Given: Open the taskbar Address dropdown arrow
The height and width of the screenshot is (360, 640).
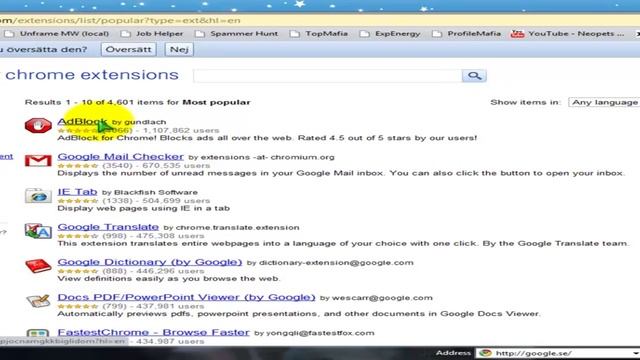Looking at the screenshot, I should click(x=636, y=353).
